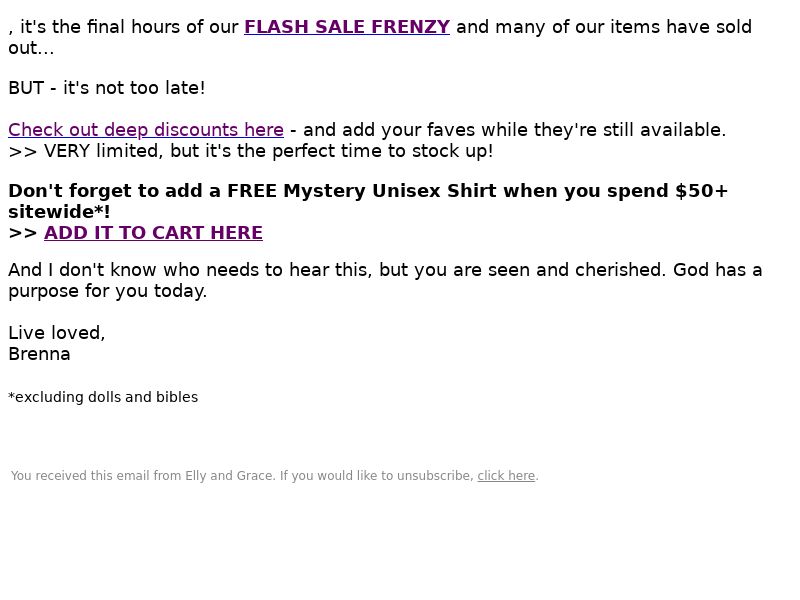800x600 pixels.
Task: Click the 'You received this email from Elly and Grace' text
Action: click(x=143, y=476)
